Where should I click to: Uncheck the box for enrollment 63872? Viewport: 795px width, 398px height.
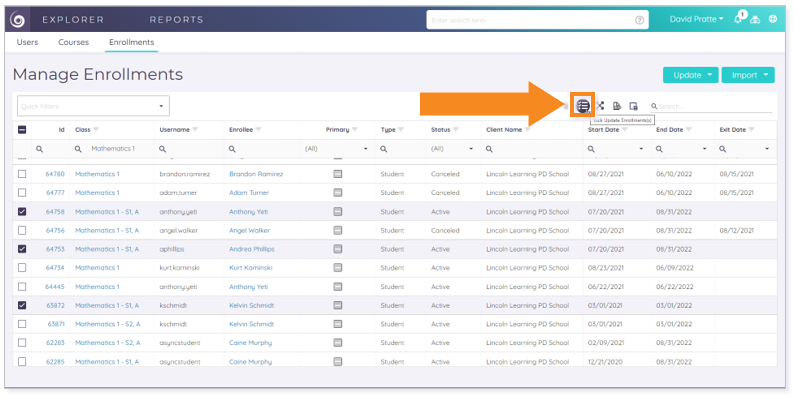pyautogui.click(x=22, y=305)
